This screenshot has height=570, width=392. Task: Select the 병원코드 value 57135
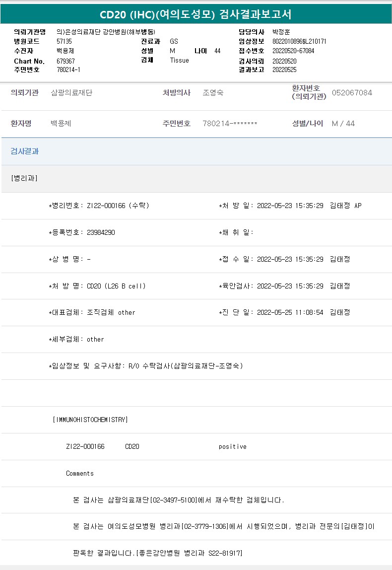(x=64, y=42)
